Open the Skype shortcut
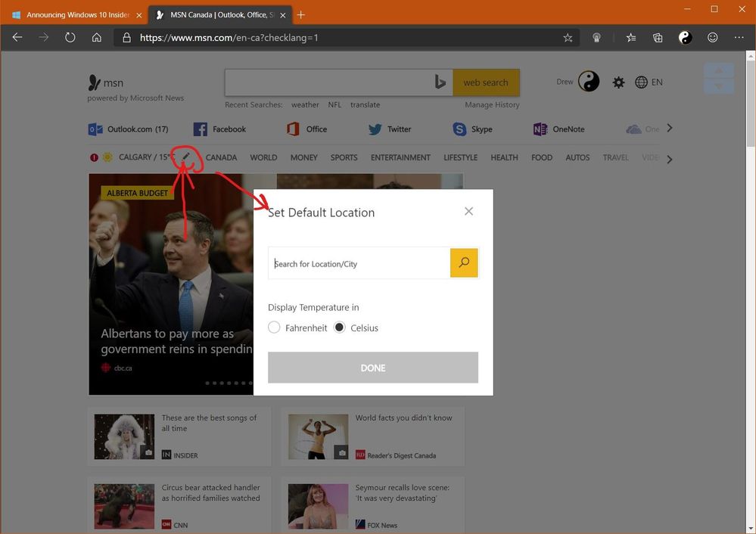 [x=472, y=129]
